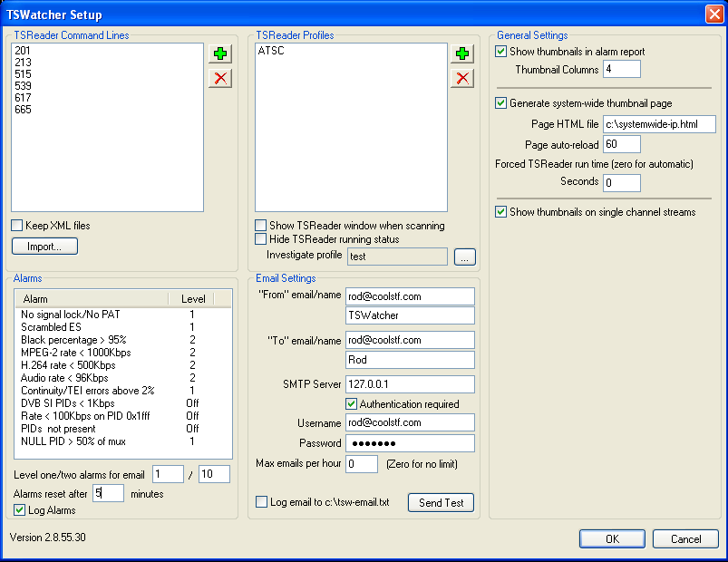Image resolution: width=728 pixels, height=562 pixels.
Task: Select DVB SI PIDs < 1Kbps alarm row
Action: pos(123,403)
